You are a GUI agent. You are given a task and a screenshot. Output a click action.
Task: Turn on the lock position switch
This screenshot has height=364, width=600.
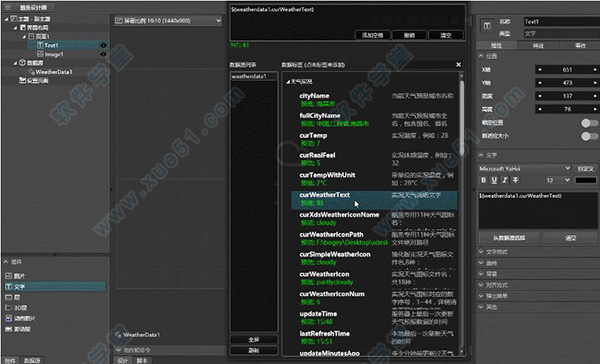(589, 123)
